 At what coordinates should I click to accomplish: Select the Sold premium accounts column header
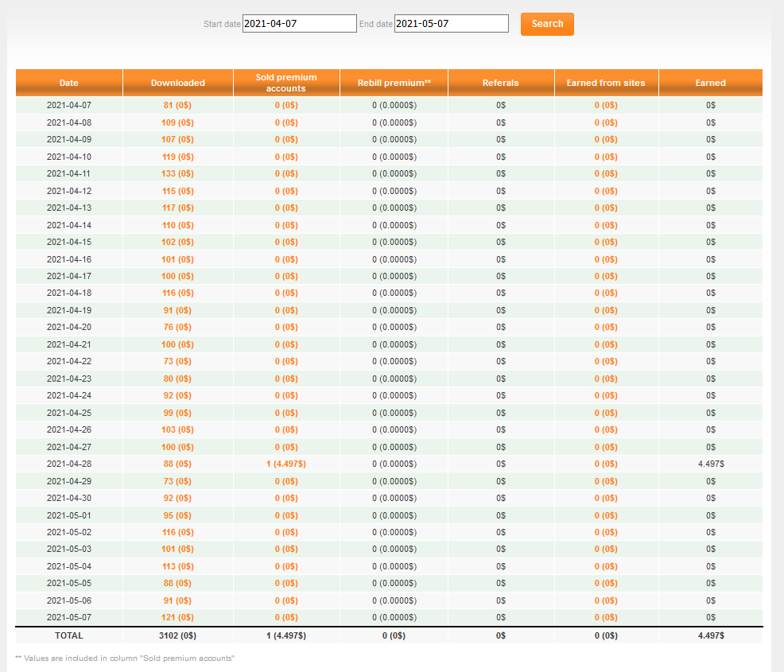[286, 83]
